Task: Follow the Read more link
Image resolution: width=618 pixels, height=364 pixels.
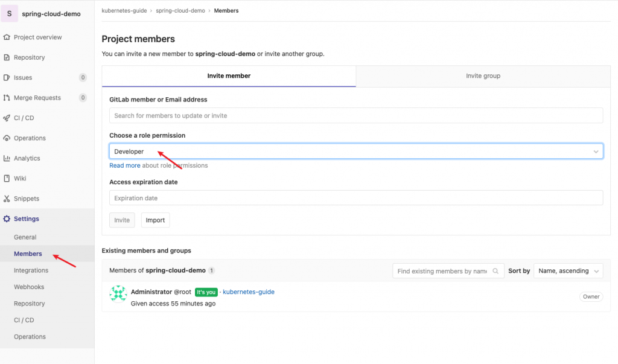Action: (x=125, y=165)
